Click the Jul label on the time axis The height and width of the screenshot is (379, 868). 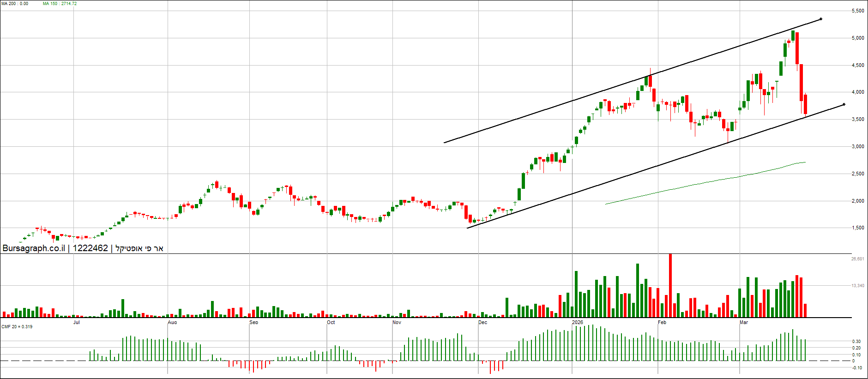[x=77, y=322]
